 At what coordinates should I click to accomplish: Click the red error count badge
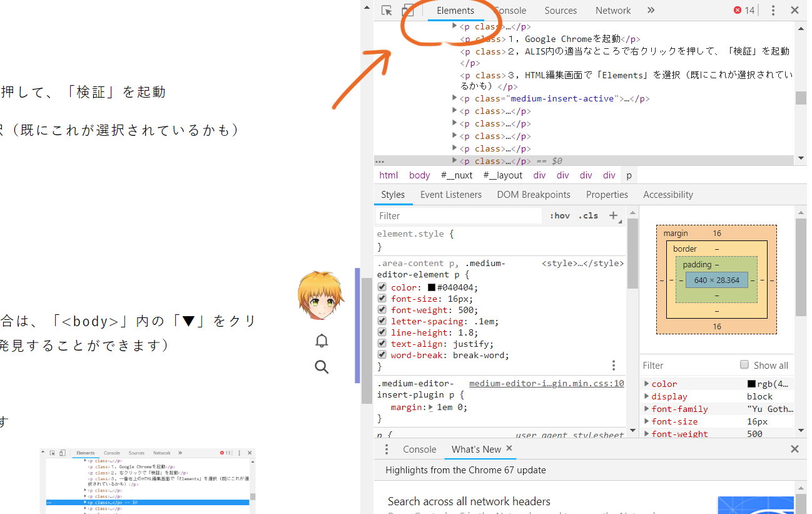click(744, 11)
